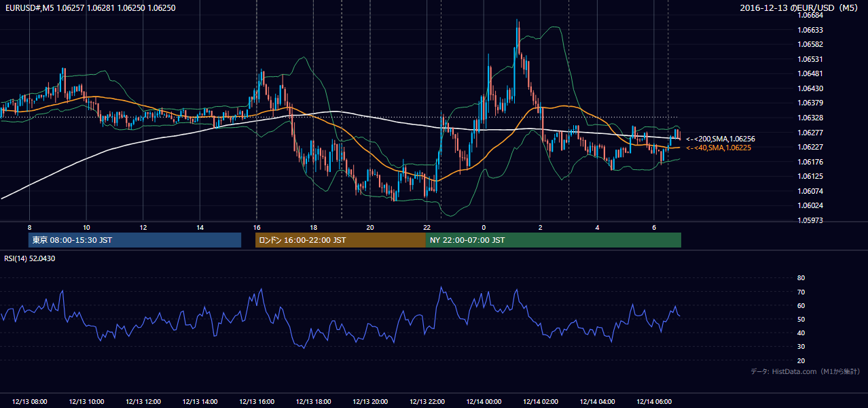Click hour label 14 under the price chart
Image resolution: width=868 pixels, height=408 pixels.
click(200, 227)
